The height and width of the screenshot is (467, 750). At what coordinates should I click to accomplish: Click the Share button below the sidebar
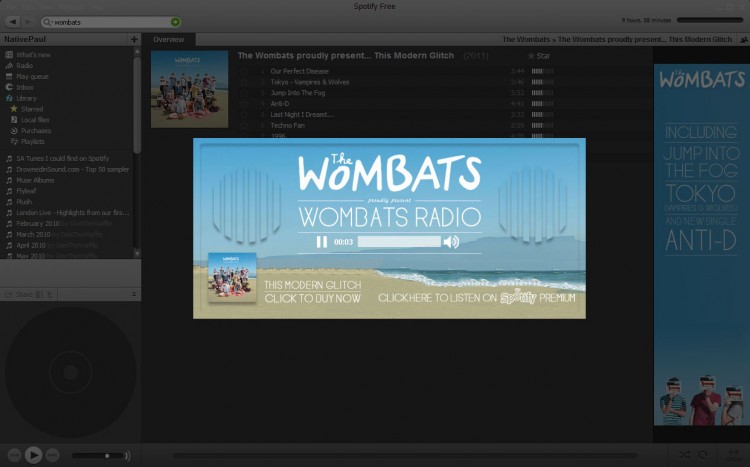tap(19, 294)
